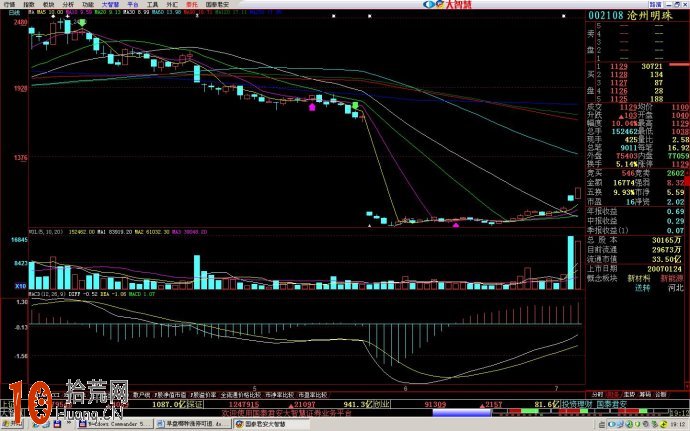Open the 行情 menu
Viewport: 690px width, 431px height.
(9, 4)
